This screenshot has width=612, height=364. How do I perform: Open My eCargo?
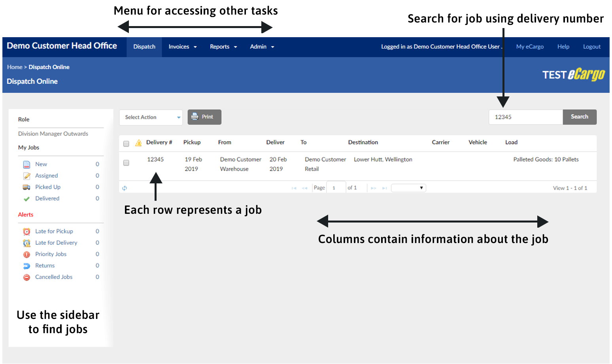point(530,47)
